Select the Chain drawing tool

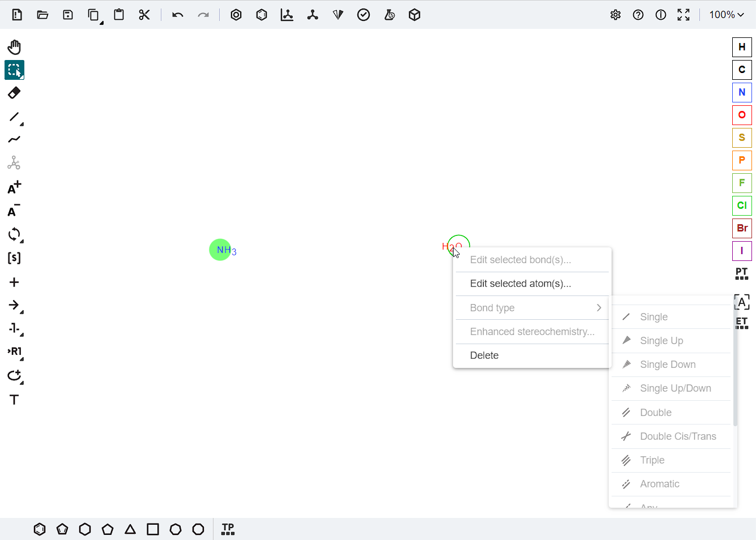coord(14,140)
